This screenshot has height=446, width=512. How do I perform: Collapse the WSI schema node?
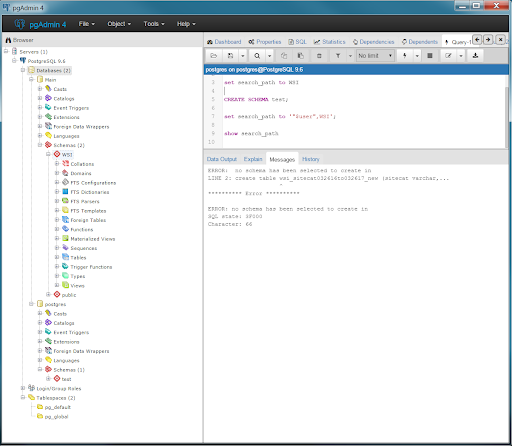tap(48, 154)
